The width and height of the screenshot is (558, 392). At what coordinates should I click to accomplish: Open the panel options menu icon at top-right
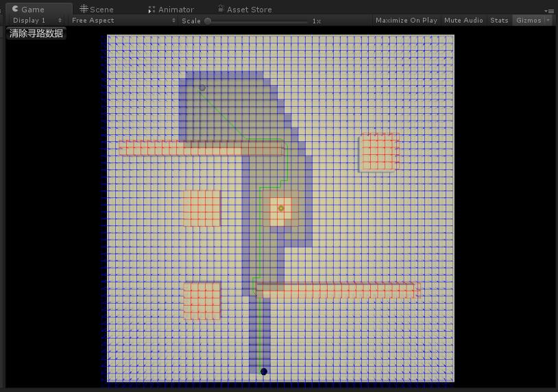pyautogui.click(x=549, y=10)
